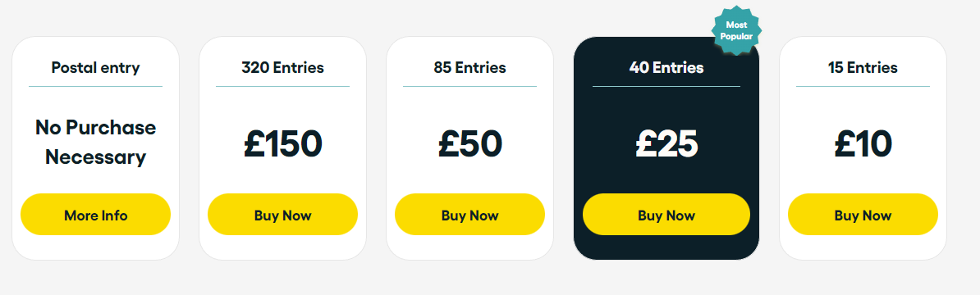The height and width of the screenshot is (295, 980).
Task: Select the 15 Entries card
Action: (x=863, y=148)
